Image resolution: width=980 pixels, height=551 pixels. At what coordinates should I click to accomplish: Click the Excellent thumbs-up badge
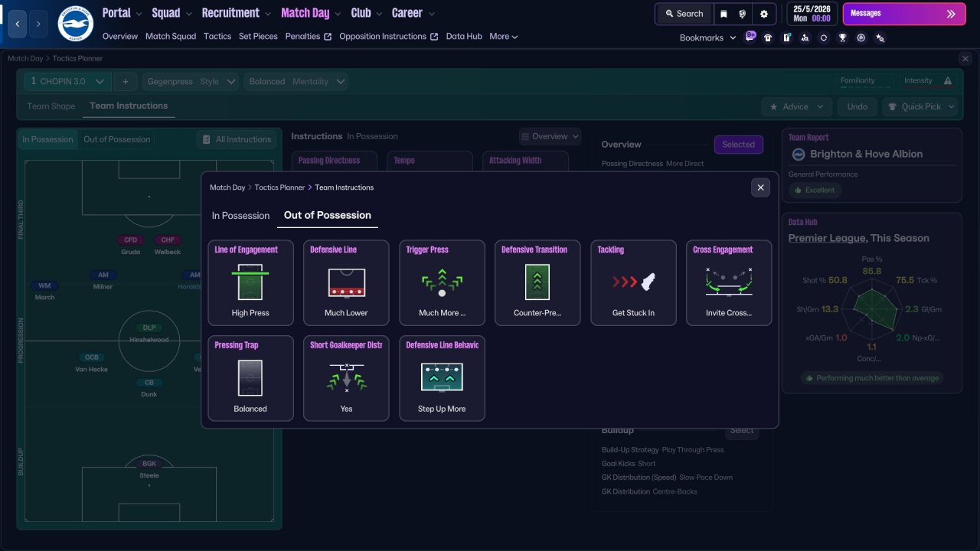[x=815, y=190]
